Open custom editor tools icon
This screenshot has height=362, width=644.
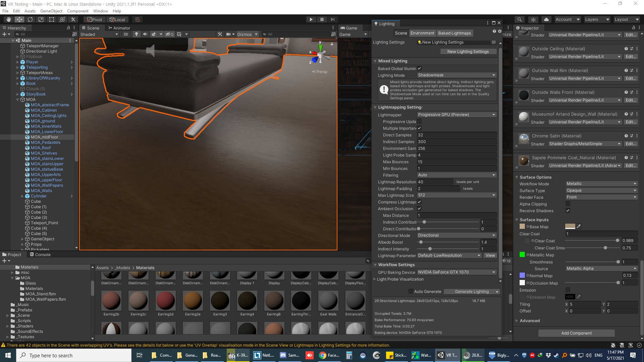click(x=73, y=19)
